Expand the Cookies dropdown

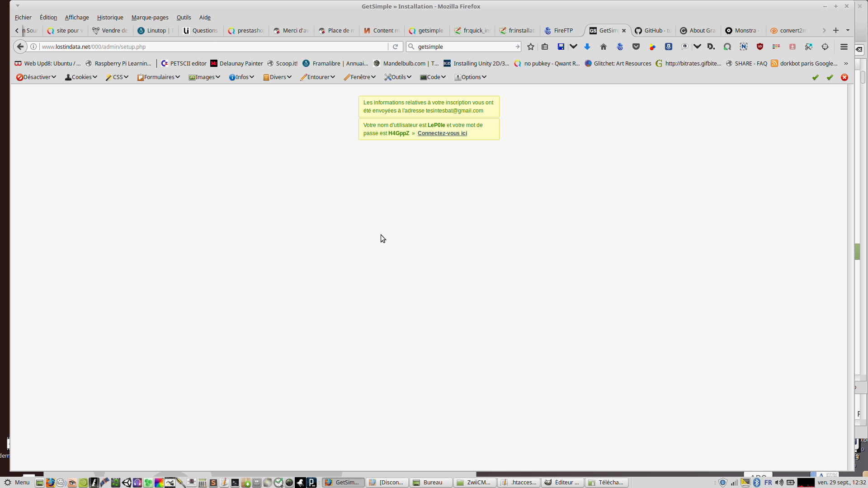81,77
